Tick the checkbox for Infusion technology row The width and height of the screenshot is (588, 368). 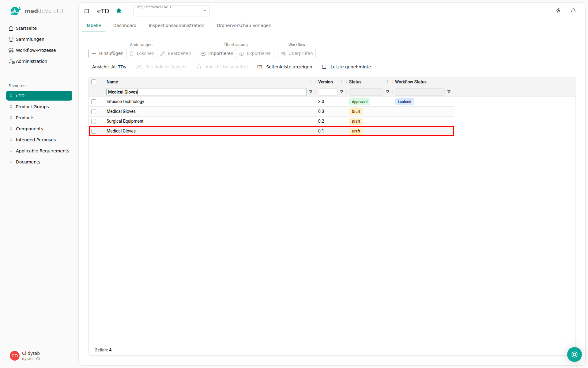(94, 102)
